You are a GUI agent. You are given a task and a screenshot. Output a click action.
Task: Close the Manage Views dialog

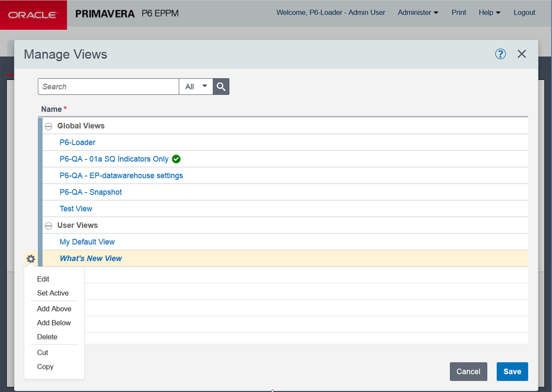tap(522, 54)
